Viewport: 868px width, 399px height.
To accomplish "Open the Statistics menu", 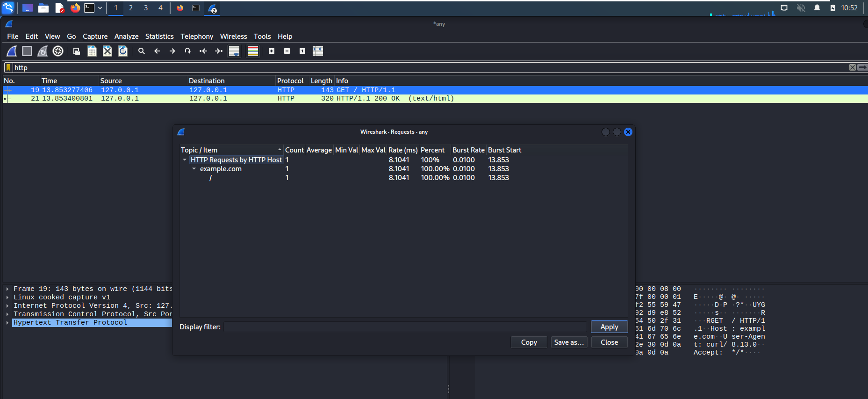I will [x=159, y=36].
